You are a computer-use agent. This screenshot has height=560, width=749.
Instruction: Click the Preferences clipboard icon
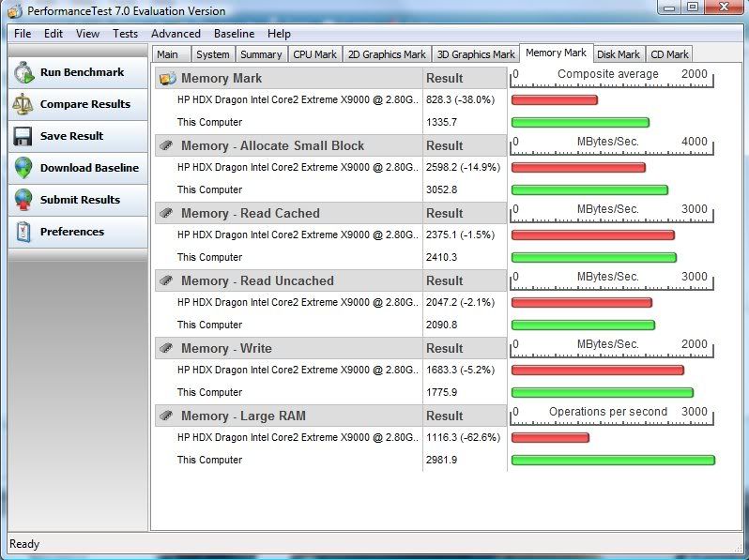point(23,232)
